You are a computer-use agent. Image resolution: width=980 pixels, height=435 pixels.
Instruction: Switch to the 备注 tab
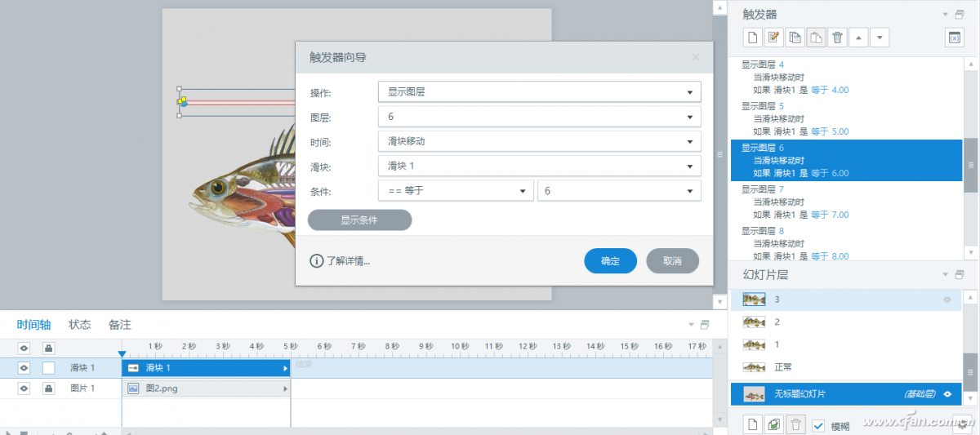[119, 325]
